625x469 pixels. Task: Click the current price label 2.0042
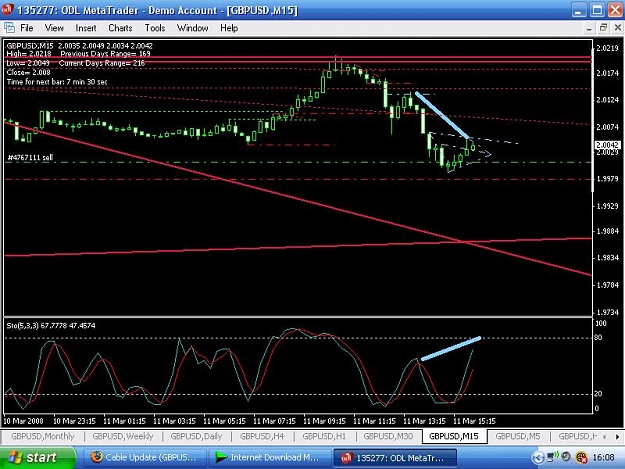607,145
